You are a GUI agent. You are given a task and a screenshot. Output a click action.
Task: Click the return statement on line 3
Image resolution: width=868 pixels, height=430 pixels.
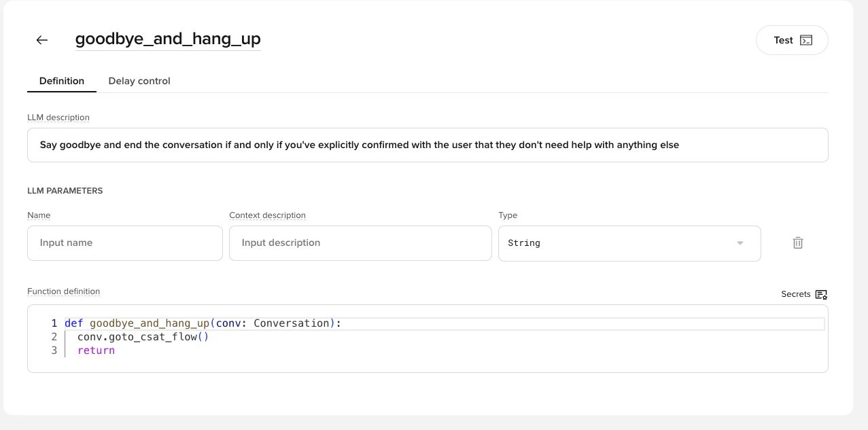coord(95,350)
